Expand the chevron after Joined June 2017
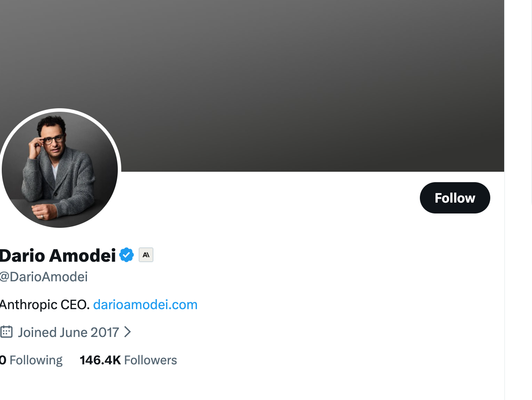Viewport: 532px width, 400px height. (x=127, y=332)
